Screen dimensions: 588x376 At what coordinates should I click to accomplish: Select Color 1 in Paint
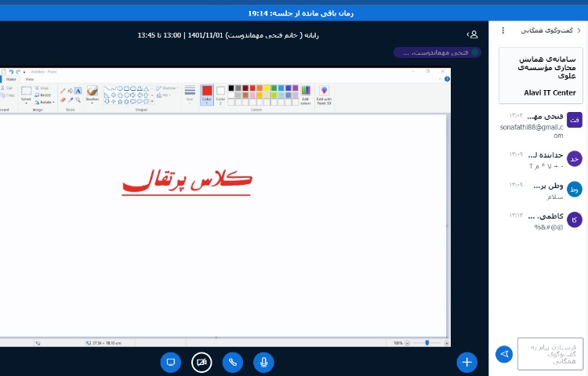coord(207,95)
